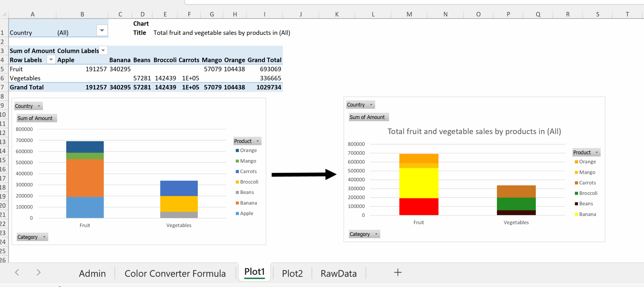Click the Country field button on right chart

[x=360, y=104]
